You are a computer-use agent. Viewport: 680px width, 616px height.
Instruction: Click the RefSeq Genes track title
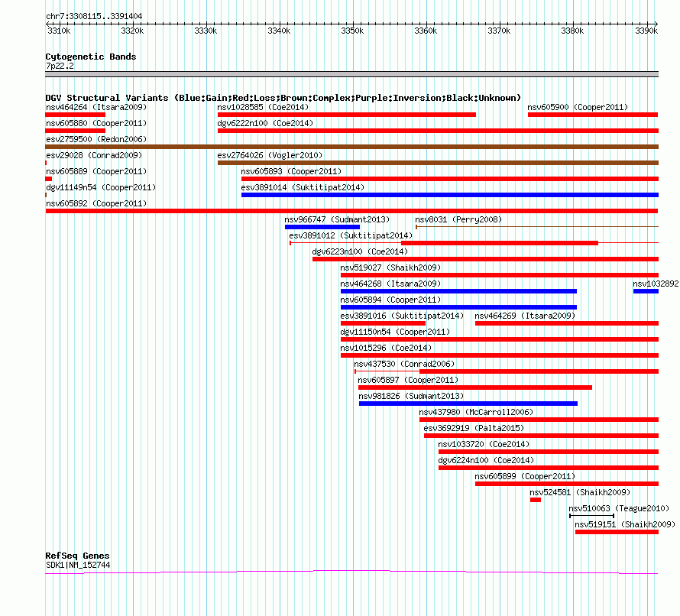pos(77,556)
